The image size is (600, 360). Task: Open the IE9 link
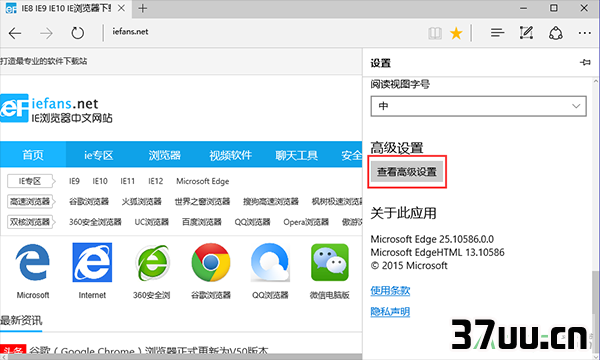click(x=74, y=181)
